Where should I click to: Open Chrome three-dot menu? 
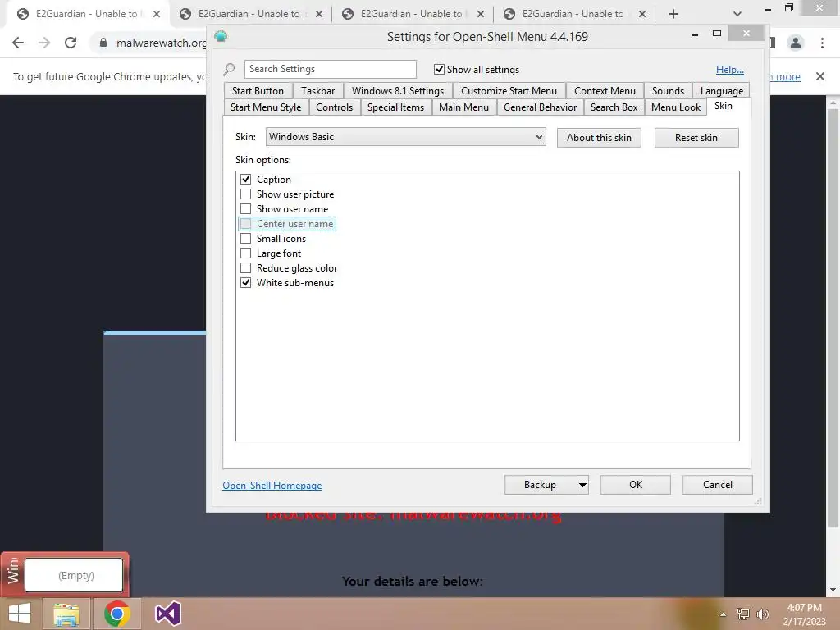tap(822, 43)
